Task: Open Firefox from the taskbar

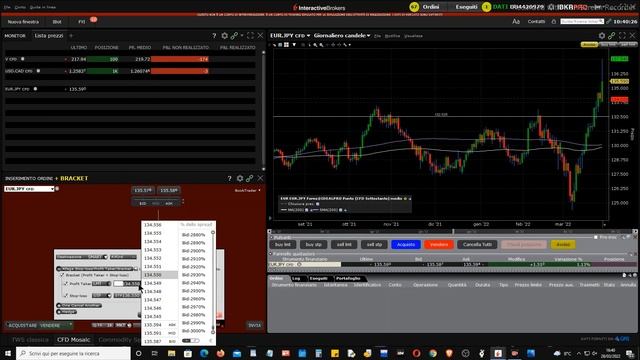Action: pyautogui.click(x=220, y=353)
